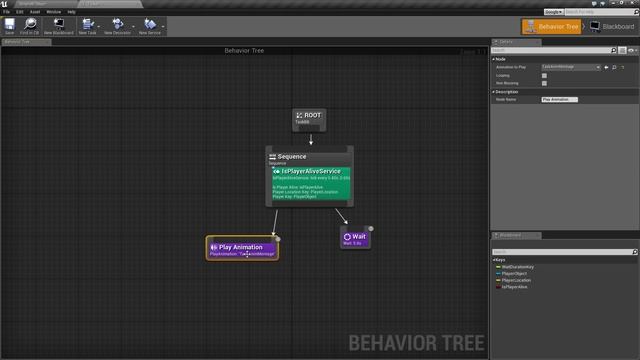The width and height of the screenshot is (640, 360).
Task: Click the Blackboard keys search field
Action: point(562,252)
